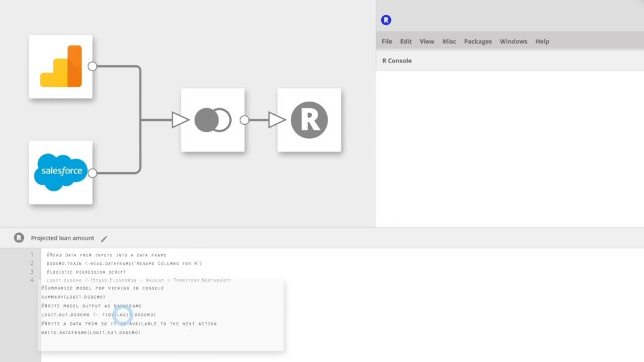Click the arrow connector entering the join node
The width and height of the screenshot is (644, 362).
pyautogui.click(x=180, y=120)
